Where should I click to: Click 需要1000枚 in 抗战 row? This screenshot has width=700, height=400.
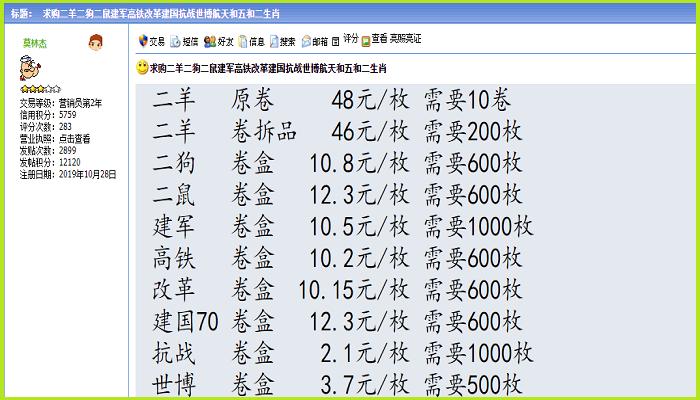pos(479,354)
